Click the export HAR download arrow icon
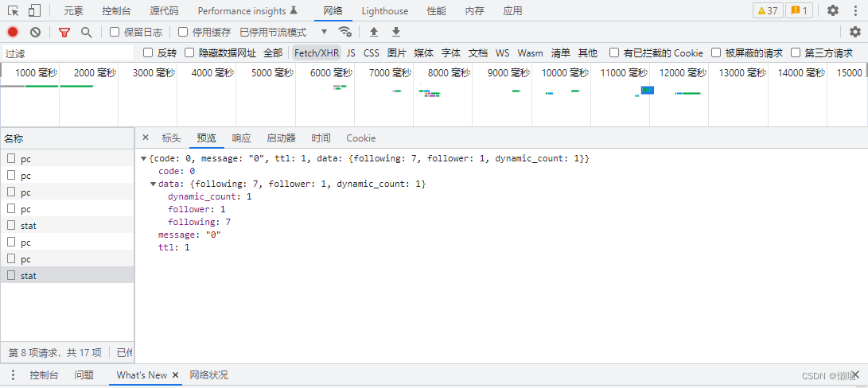Viewport: 868px width, 388px height. (x=395, y=32)
